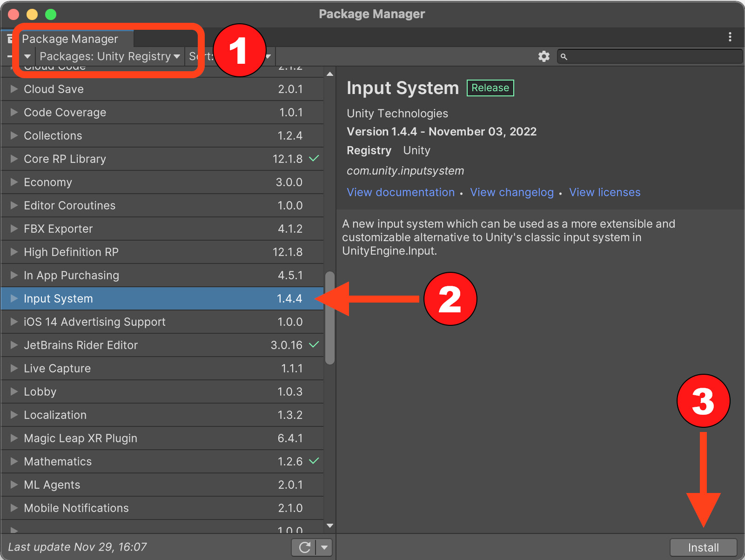Open the add package plus dropdown arrow

point(27,56)
